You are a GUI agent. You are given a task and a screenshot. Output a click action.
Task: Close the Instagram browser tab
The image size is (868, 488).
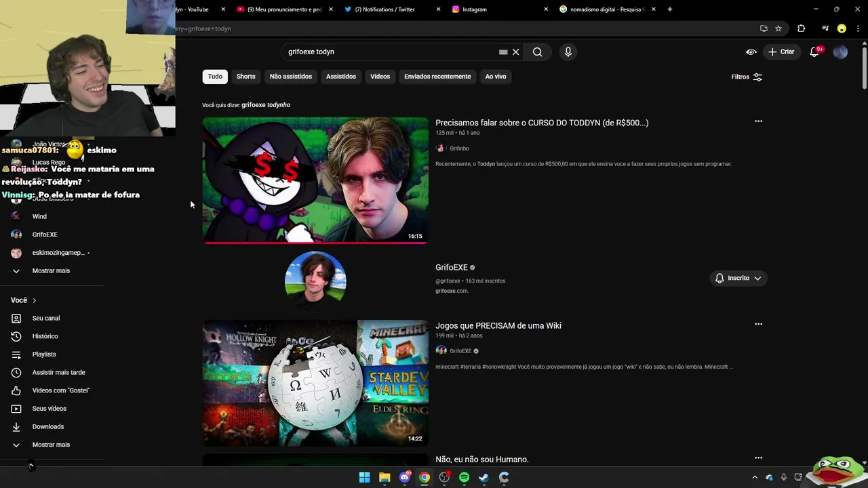tap(546, 9)
